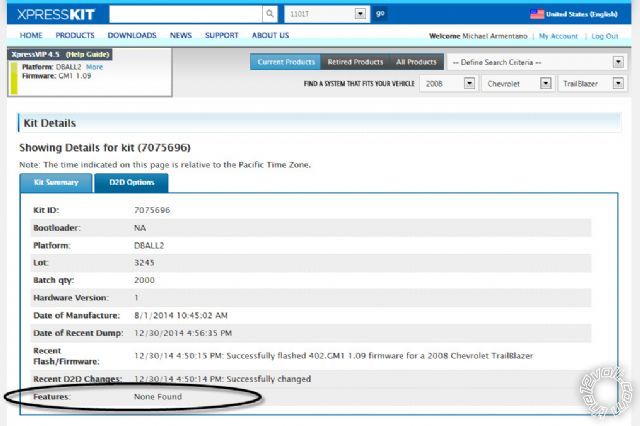Screen dimensions: 640x426
Task: Select the Current Products filter
Action: (286, 62)
